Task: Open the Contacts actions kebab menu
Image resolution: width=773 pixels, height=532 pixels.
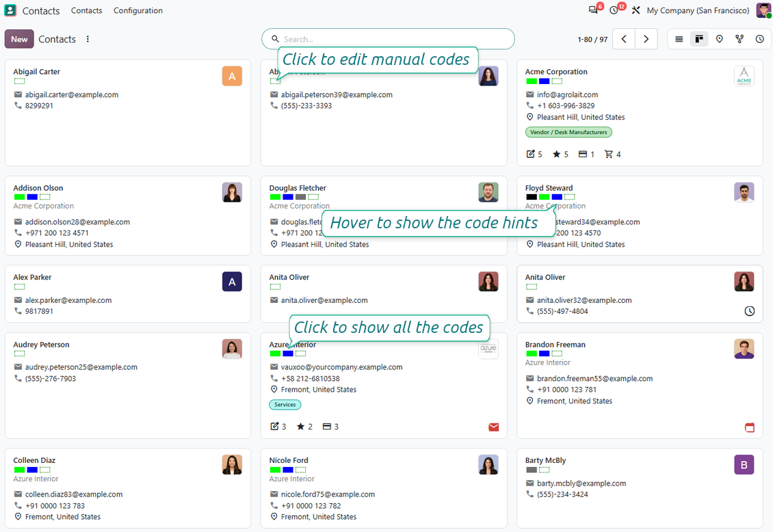Action: click(88, 39)
